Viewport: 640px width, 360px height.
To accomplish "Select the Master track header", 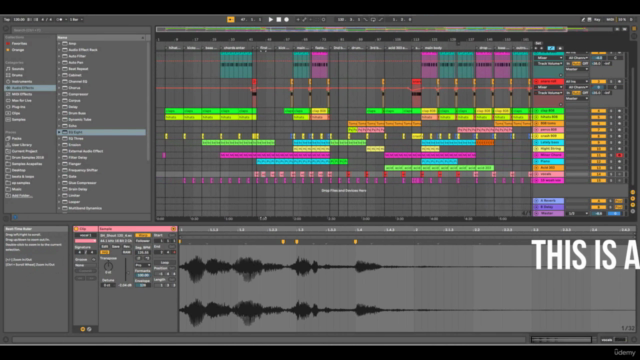I will pos(548,213).
